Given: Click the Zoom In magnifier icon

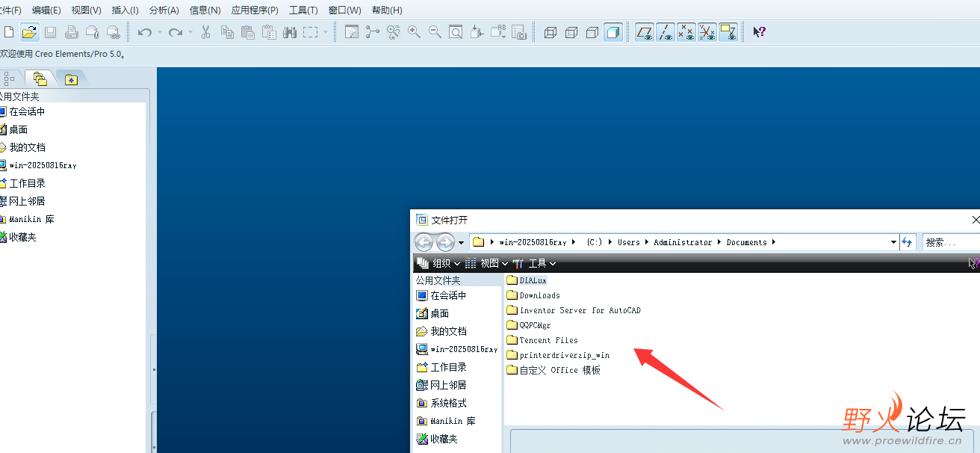Looking at the screenshot, I should (414, 32).
